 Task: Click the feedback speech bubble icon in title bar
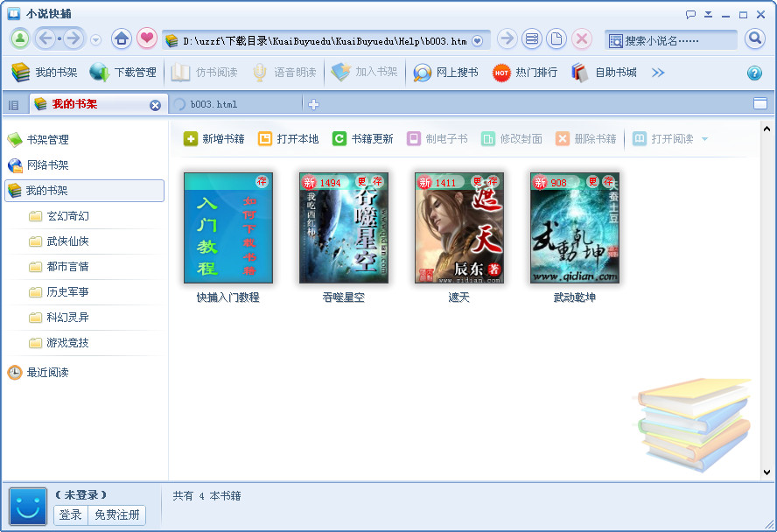(x=690, y=14)
